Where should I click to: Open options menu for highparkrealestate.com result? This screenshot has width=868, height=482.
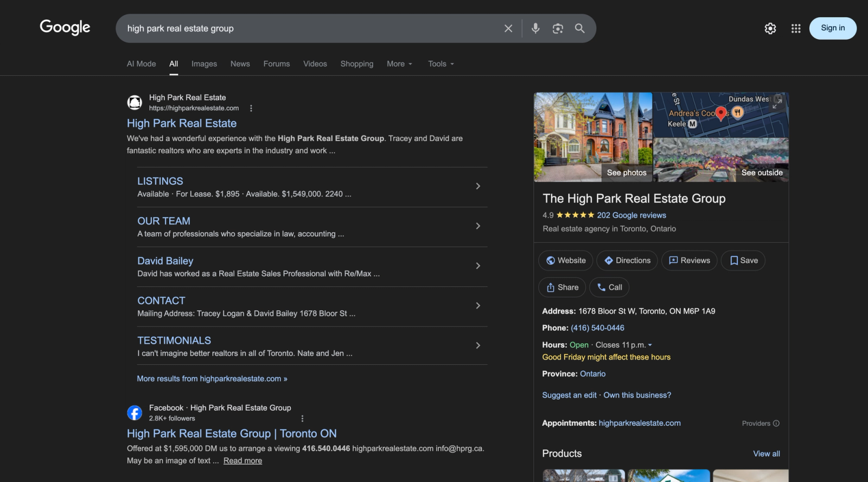point(251,108)
